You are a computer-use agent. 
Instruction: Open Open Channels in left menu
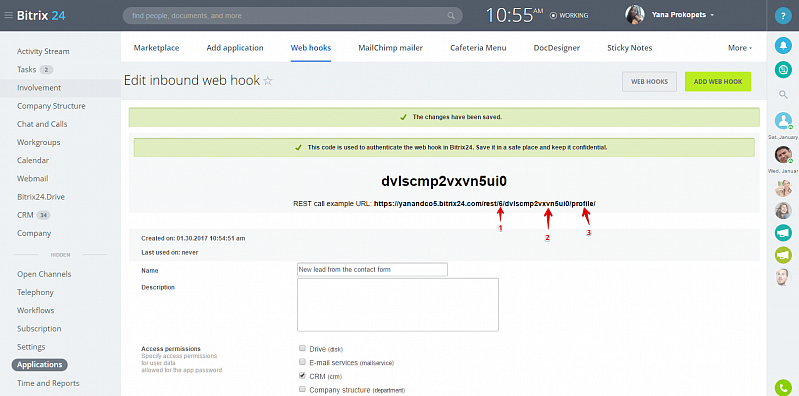tap(44, 274)
